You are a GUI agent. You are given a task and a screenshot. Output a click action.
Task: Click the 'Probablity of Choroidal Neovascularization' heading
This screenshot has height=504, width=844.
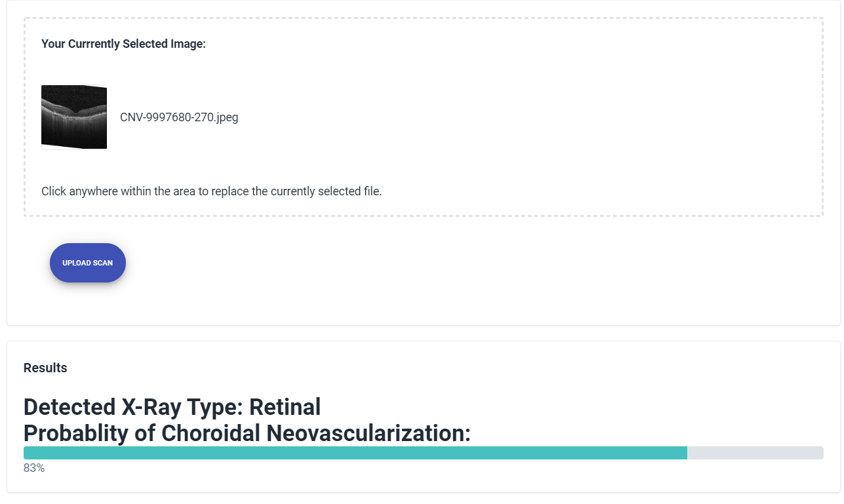point(247,433)
